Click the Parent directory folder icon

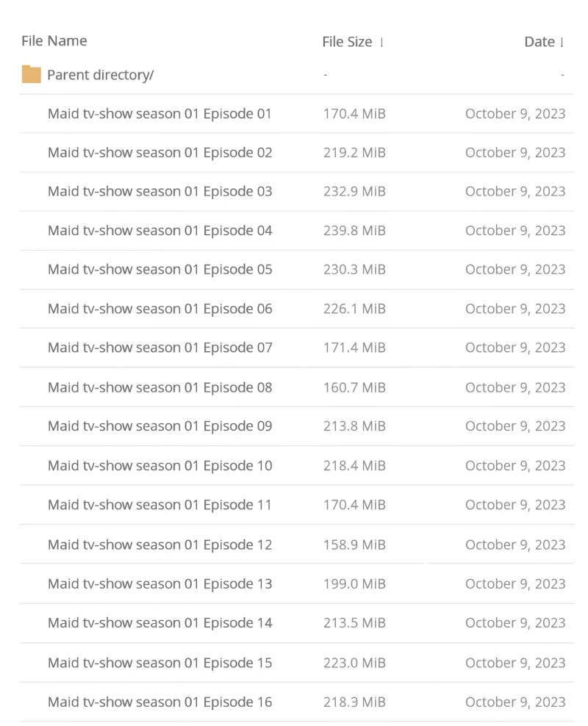click(31, 75)
